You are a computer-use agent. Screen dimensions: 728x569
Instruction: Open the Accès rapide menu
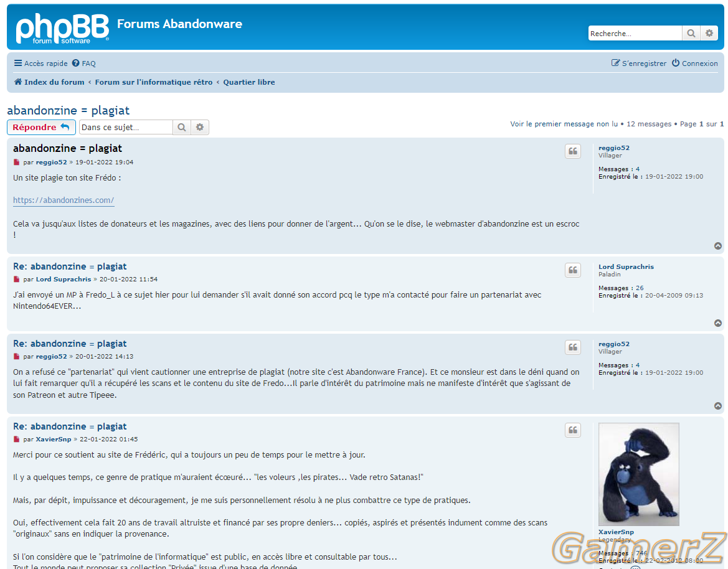41,63
